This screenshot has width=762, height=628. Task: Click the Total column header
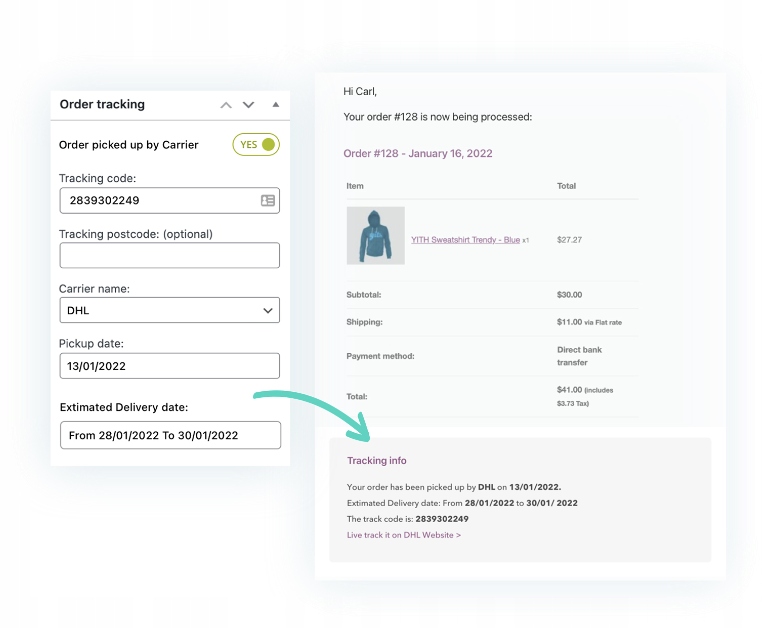point(566,186)
